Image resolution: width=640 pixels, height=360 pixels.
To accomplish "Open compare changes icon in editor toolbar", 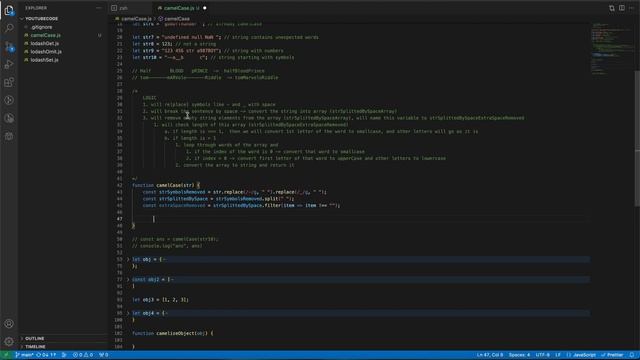I will pos(611,8).
